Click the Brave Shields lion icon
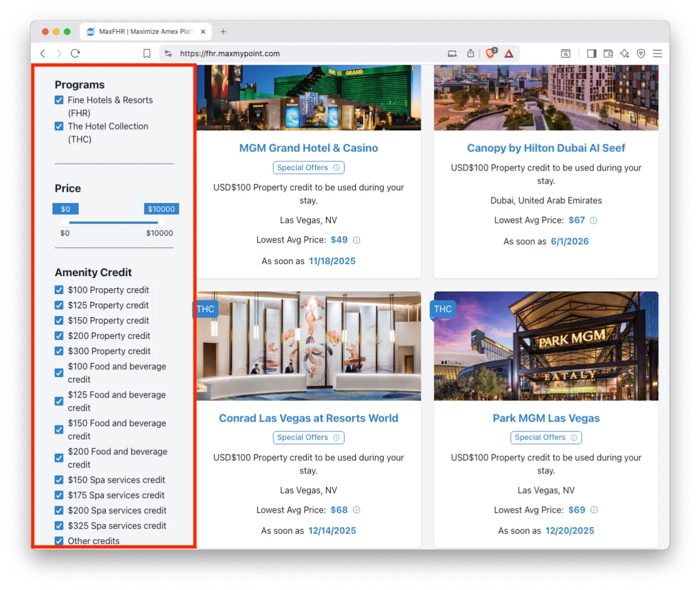Screen dimensions: 700x590 tap(488, 53)
